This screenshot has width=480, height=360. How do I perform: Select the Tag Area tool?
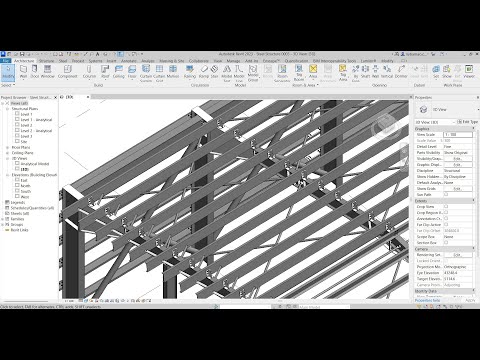(x=343, y=73)
